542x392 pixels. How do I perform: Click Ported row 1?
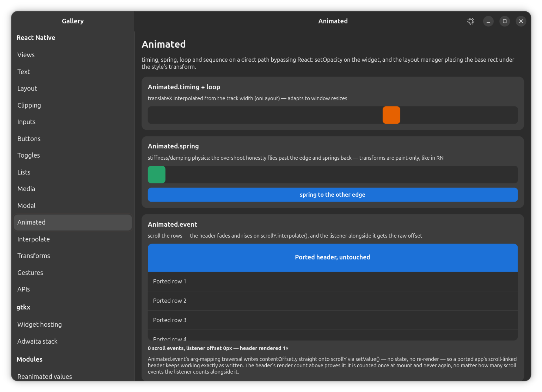tap(333, 281)
